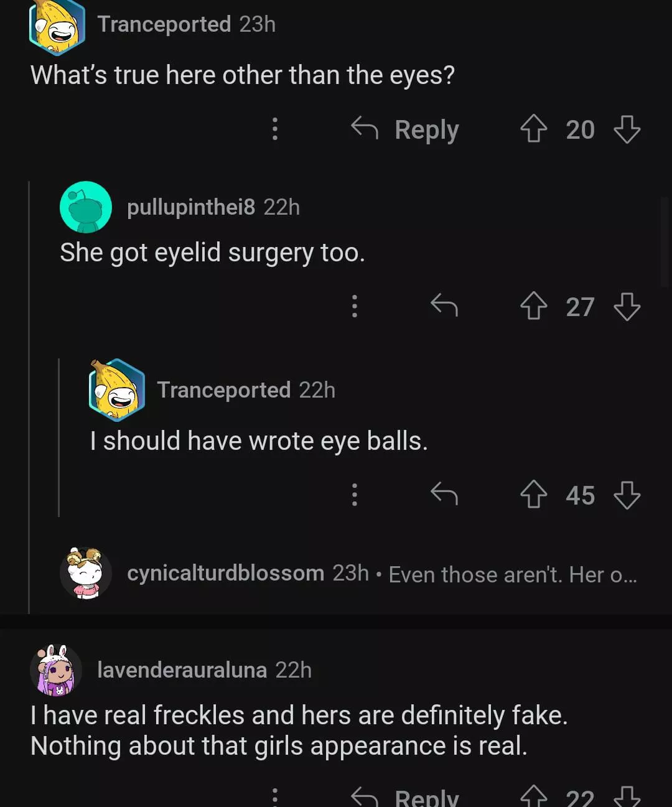Open three-dot menu on 'eye balls' comment
672x807 pixels.
pos(355,495)
